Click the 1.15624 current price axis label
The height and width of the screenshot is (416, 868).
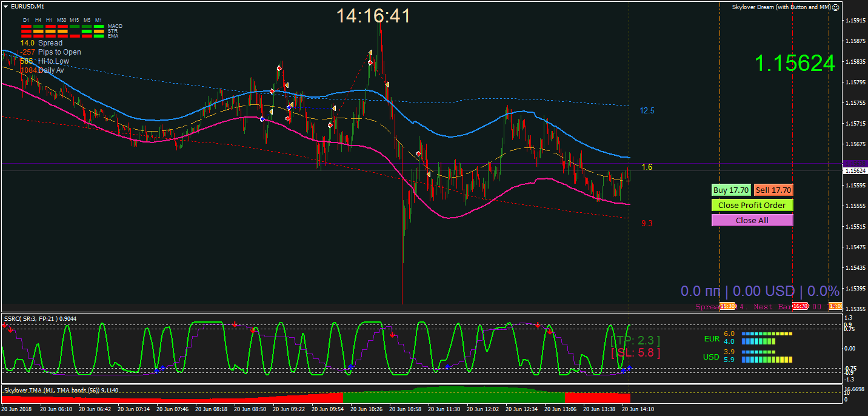(855, 171)
